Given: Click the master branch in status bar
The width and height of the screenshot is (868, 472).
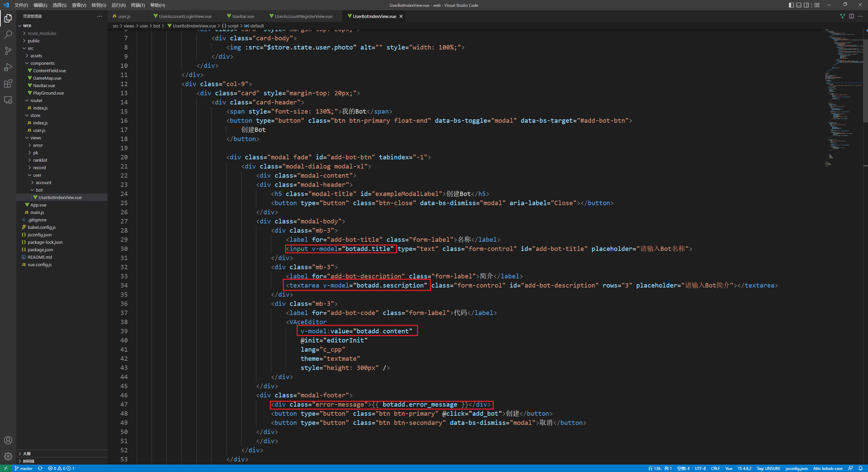Looking at the screenshot, I should tap(24, 468).
